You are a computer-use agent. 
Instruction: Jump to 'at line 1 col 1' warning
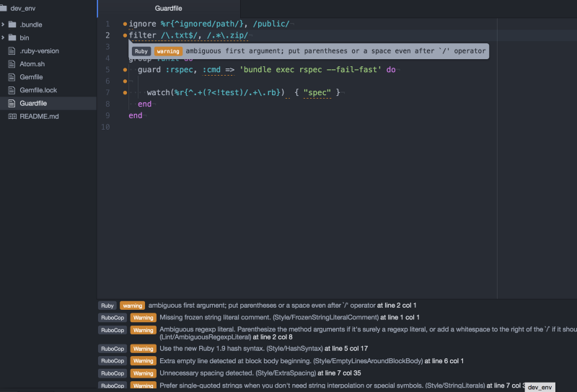tap(400, 317)
